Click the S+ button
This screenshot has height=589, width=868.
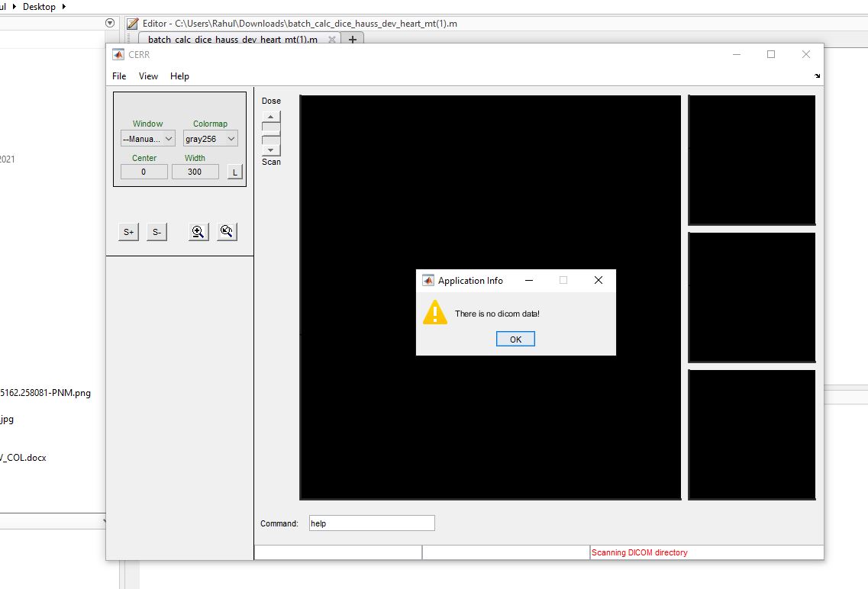tap(128, 232)
